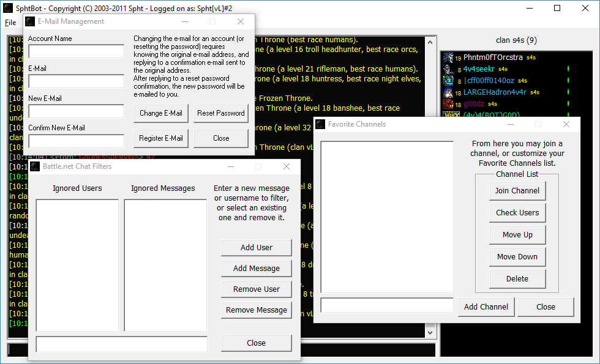The height and width of the screenshot is (364, 600).
Task: Click the Add Channel button
Action: pos(486,307)
